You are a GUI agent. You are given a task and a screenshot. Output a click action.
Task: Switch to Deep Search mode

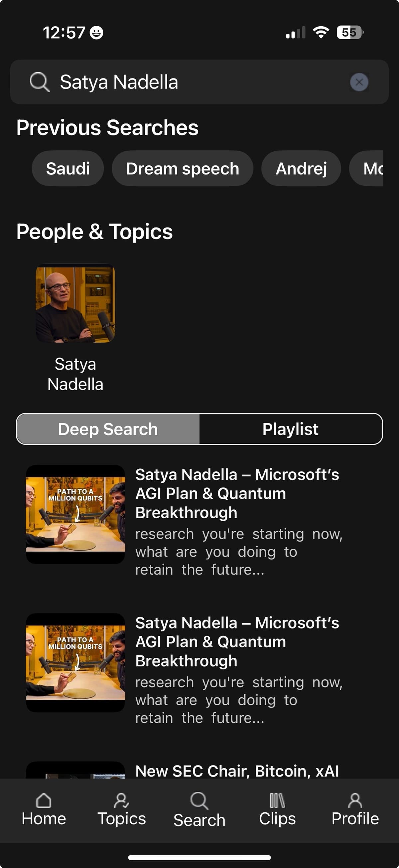[108, 429]
